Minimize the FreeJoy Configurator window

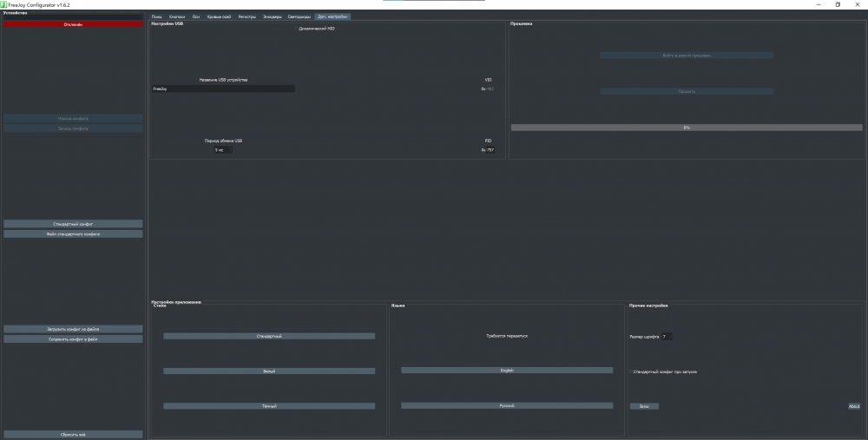[819, 4]
